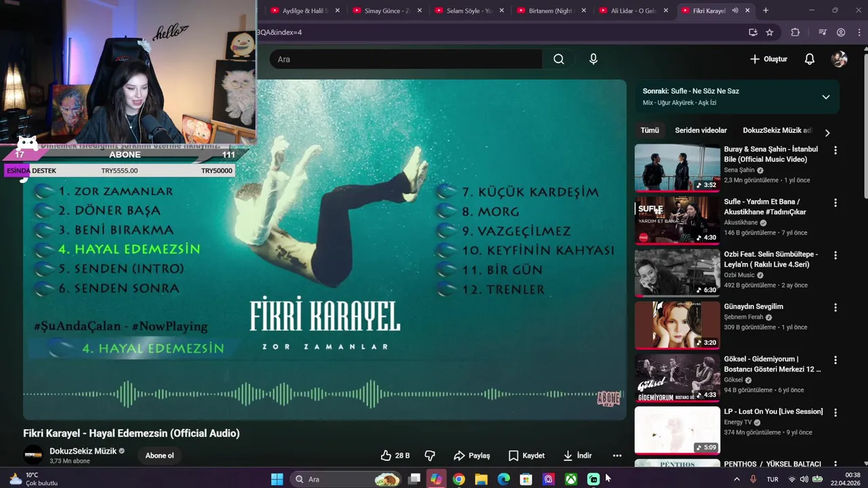Image resolution: width=868 pixels, height=488 pixels.
Task: Open Sufle Yardım Et Bana thumbnail
Action: point(677,220)
